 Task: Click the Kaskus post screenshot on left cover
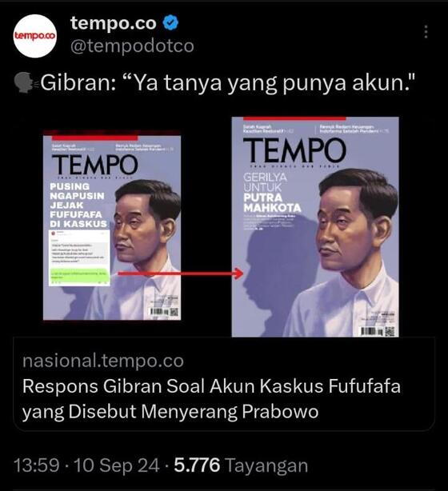click(79, 257)
